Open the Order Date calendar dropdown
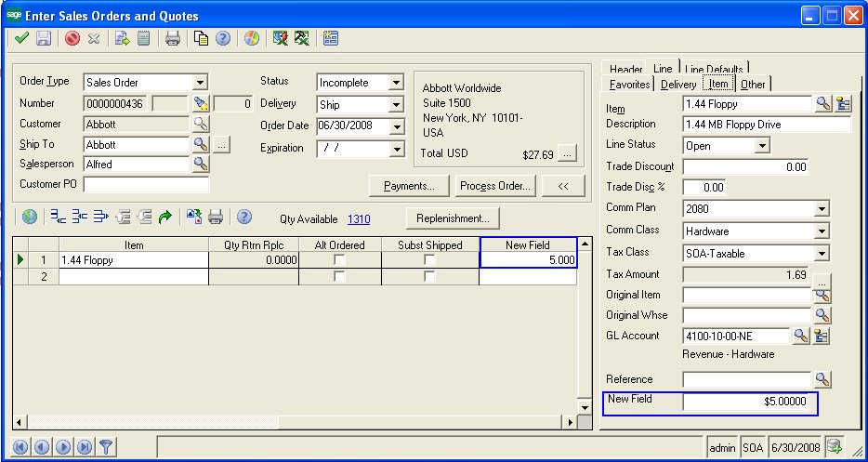The width and height of the screenshot is (868, 462). coord(395,126)
